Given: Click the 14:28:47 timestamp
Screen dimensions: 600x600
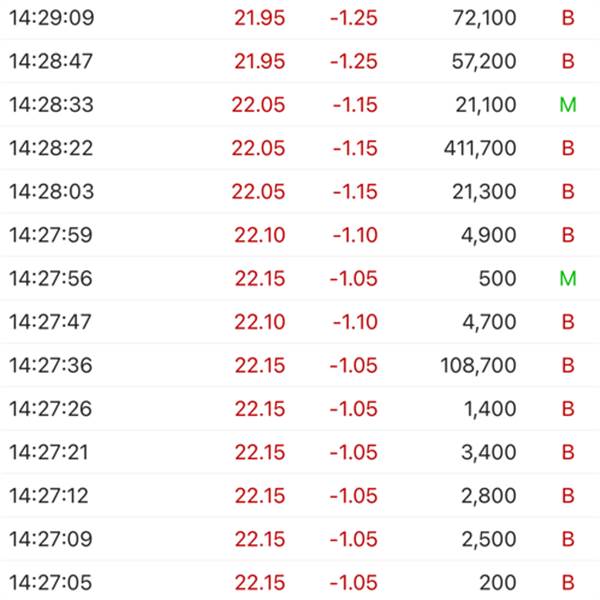Looking at the screenshot, I should (51, 61).
